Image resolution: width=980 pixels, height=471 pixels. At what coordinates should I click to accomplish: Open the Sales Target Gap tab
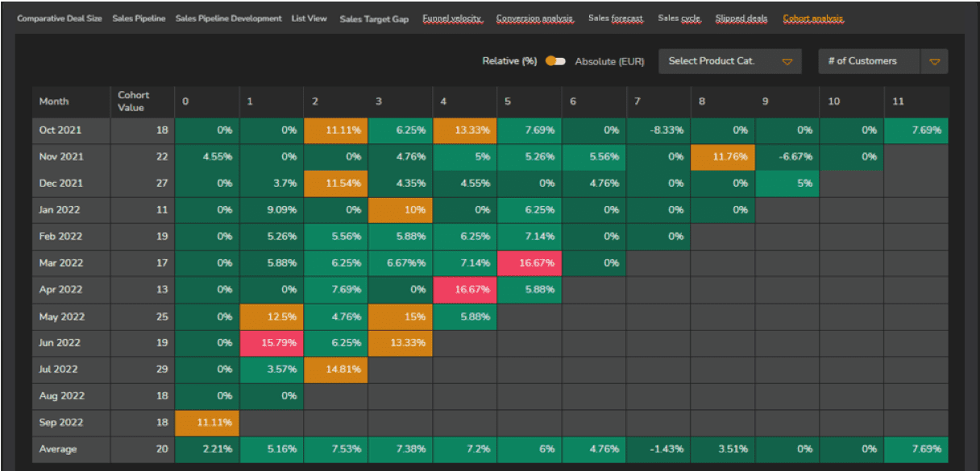click(374, 19)
